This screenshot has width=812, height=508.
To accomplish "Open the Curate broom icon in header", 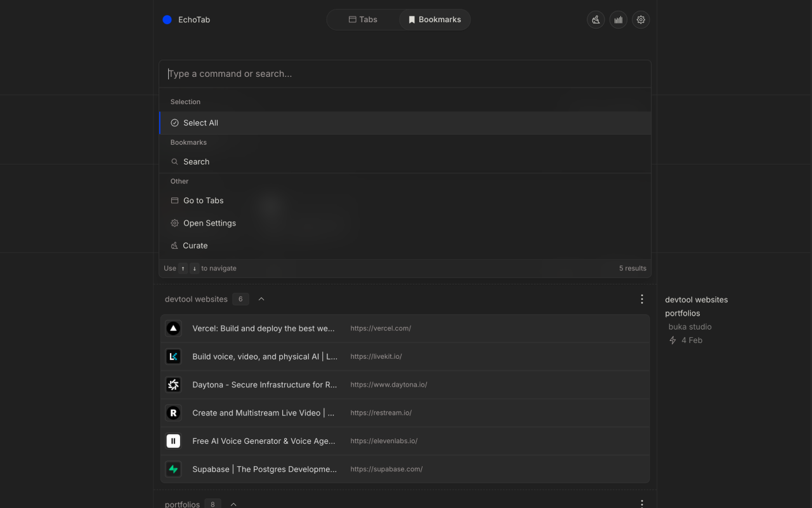I will [x=596, y=20].
